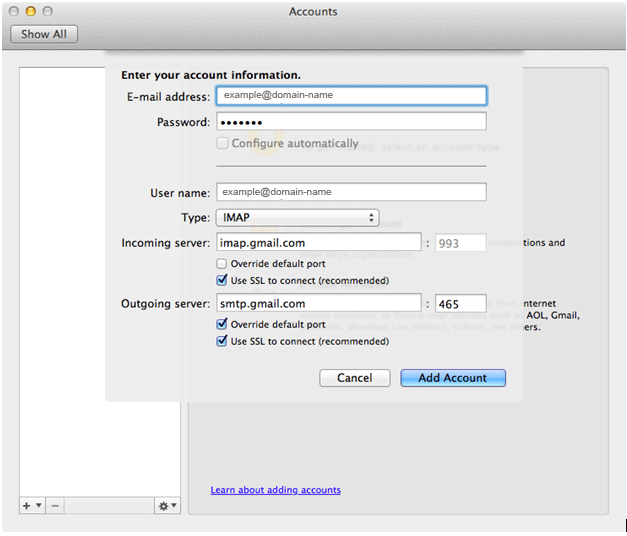The width and height of the screenshot is (627, 536).
Task: Click the Enter your account information heading
Action: (x=211, y=75)
